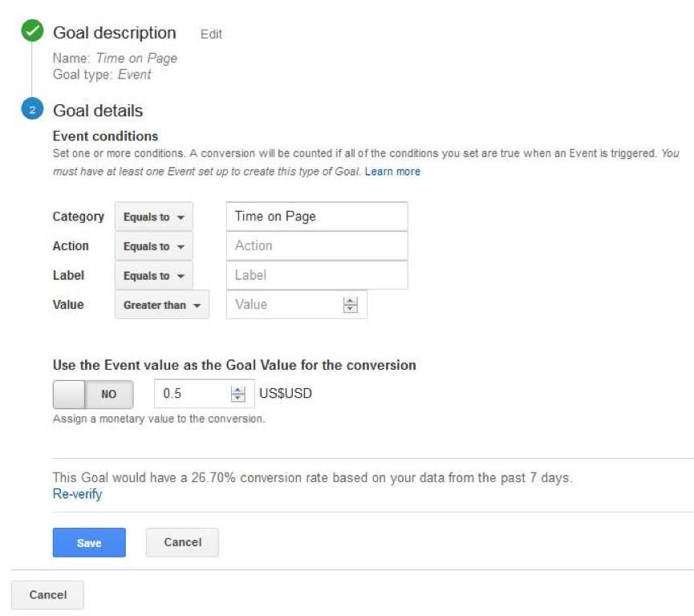Open the Value Greater than dropdown
The height and width of the screenshot is (616, 694).
pos(161,305)
